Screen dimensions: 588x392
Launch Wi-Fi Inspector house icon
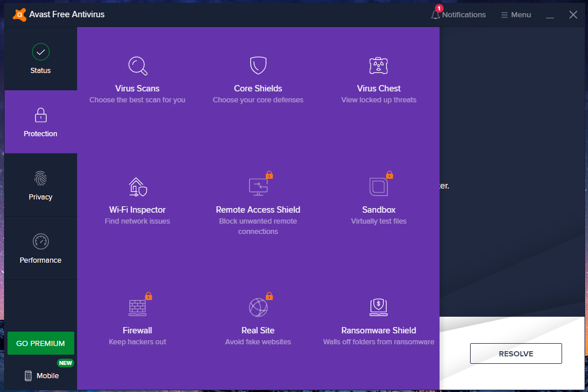click(x=138, y=187)
